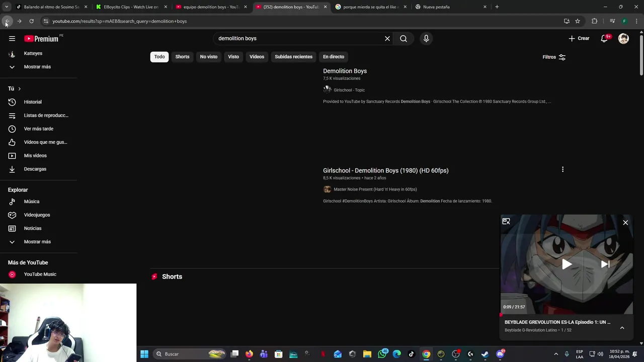Select the Subidas recientes filter chip
The width and height of the screenshot is (644, 362).
(x=293, y=57)
